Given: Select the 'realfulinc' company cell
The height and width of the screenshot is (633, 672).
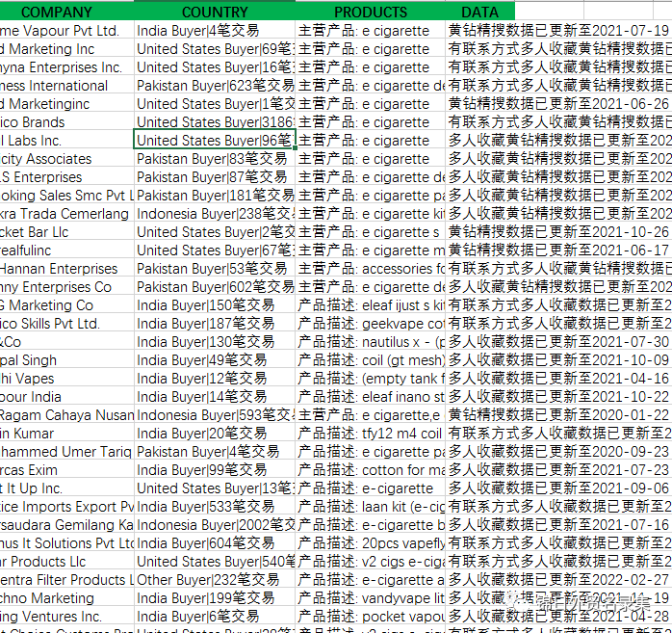Looking at the screenshot, I should pyautogui.click(x=66, y=251).
